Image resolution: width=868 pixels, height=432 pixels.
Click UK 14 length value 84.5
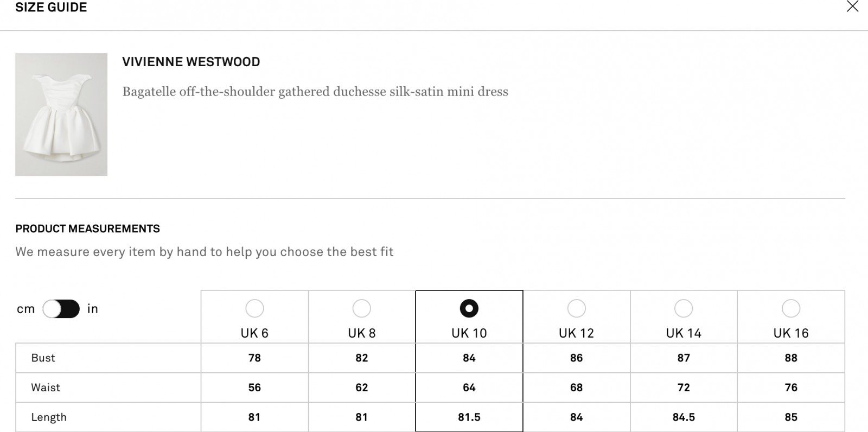(x=684, y=417)
